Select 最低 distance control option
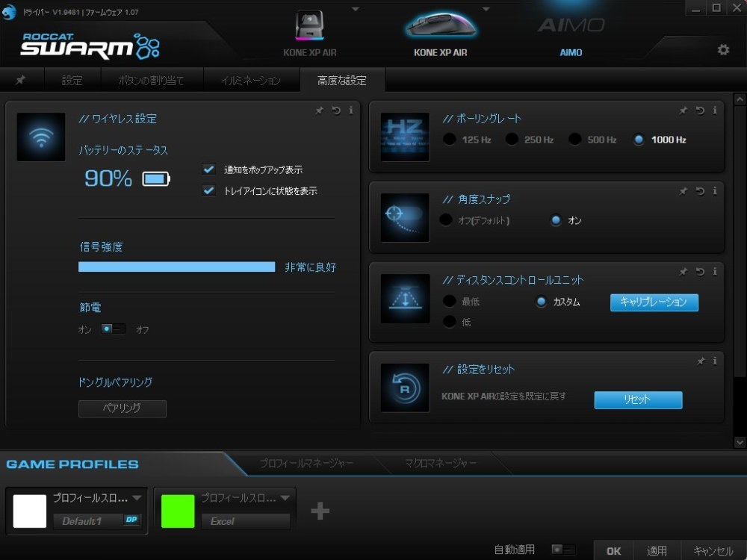The width and height of the screenshot is (747, 560). coord(449,301)
